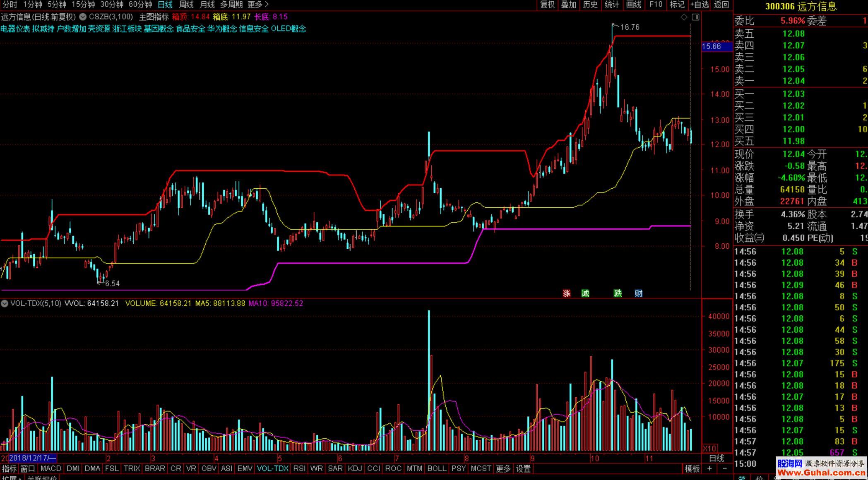This screenshot has height=480, width=868.
Task: Select the 60分钟 period
Action: click(140, 5)
